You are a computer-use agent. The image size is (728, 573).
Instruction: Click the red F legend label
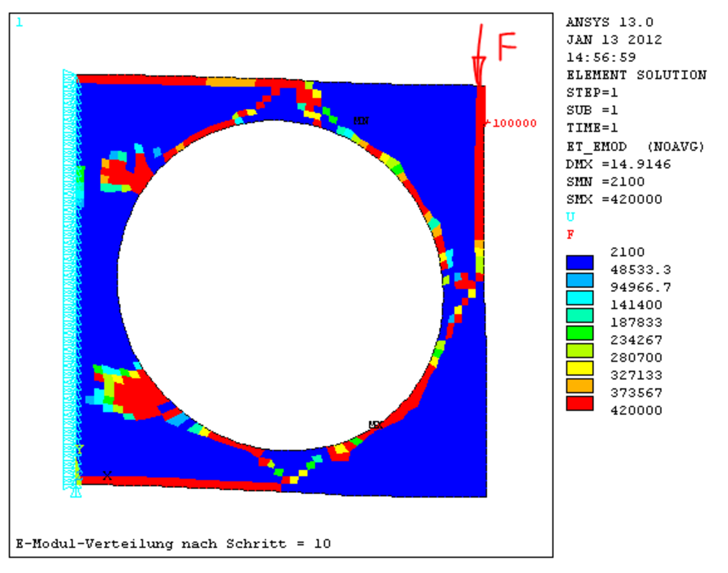[x=570, y=234]
